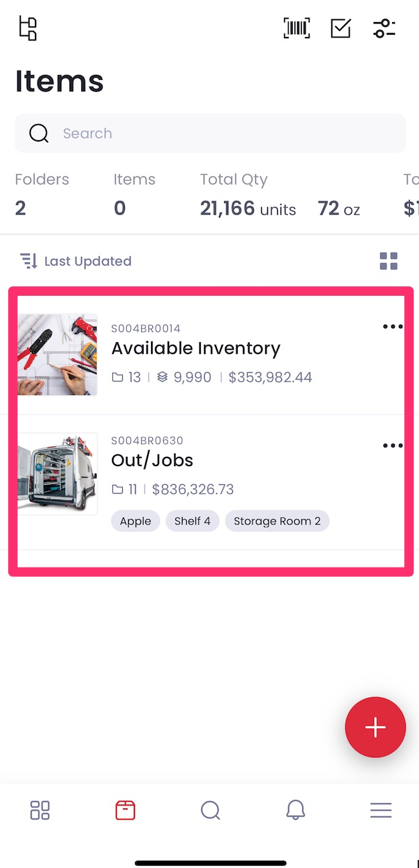
Task: Open the Out/Jobs folder title
Action: click(152, 460)
